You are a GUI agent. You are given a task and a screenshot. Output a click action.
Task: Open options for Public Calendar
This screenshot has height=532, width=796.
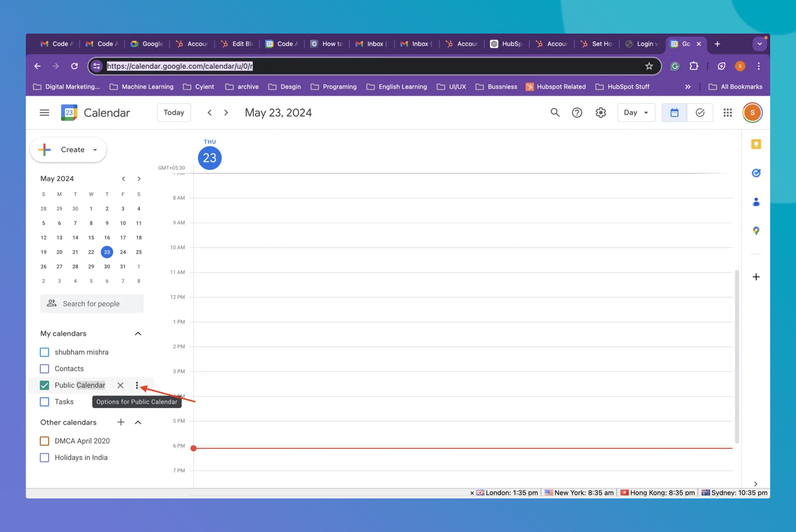pos(137,385)
